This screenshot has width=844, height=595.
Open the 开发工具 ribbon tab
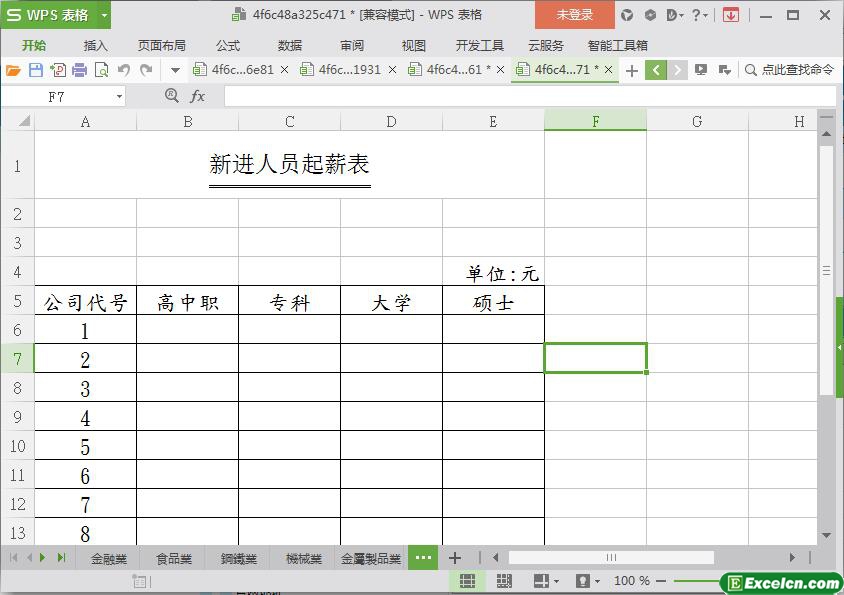[x=480, y=46]
